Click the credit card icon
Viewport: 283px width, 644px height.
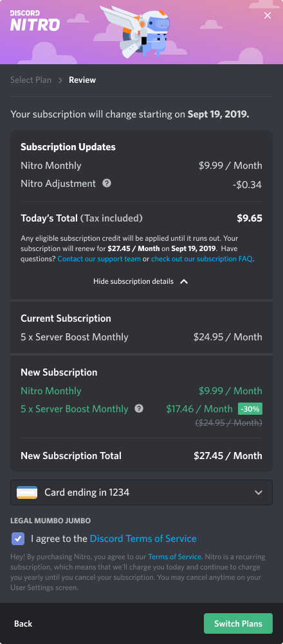click(27, 492)
